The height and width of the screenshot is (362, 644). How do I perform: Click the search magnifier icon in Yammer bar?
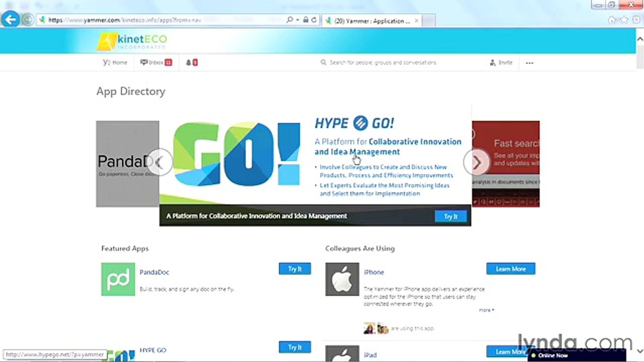click(324, 62)
